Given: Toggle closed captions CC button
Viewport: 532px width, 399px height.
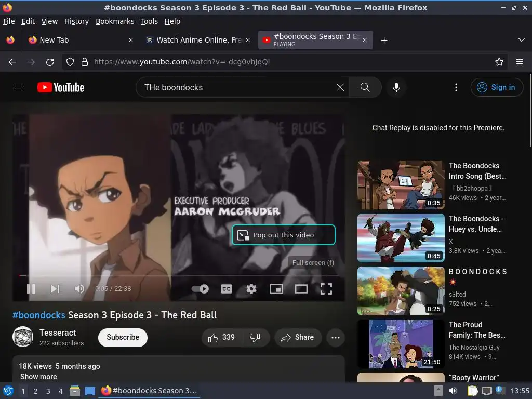Looking at the screenshot, I should coord(227,289).
